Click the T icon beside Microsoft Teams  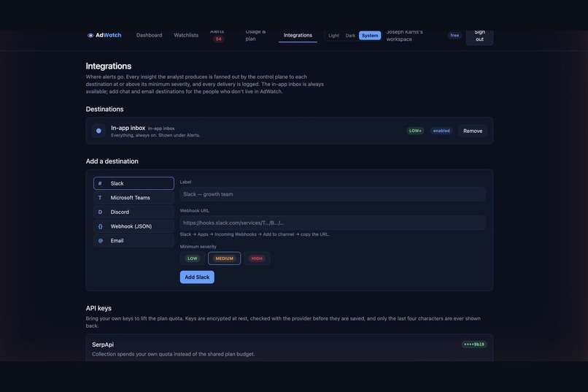[100, 198]
